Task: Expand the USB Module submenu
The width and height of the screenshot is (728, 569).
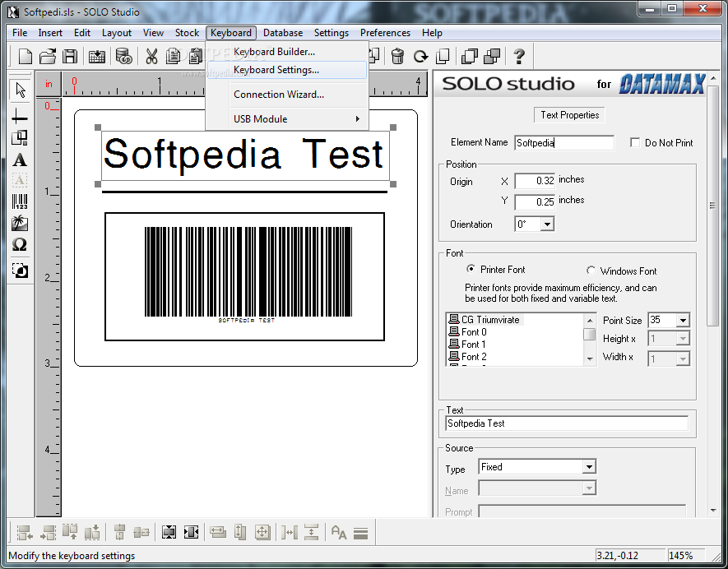Action: (287, 119)
